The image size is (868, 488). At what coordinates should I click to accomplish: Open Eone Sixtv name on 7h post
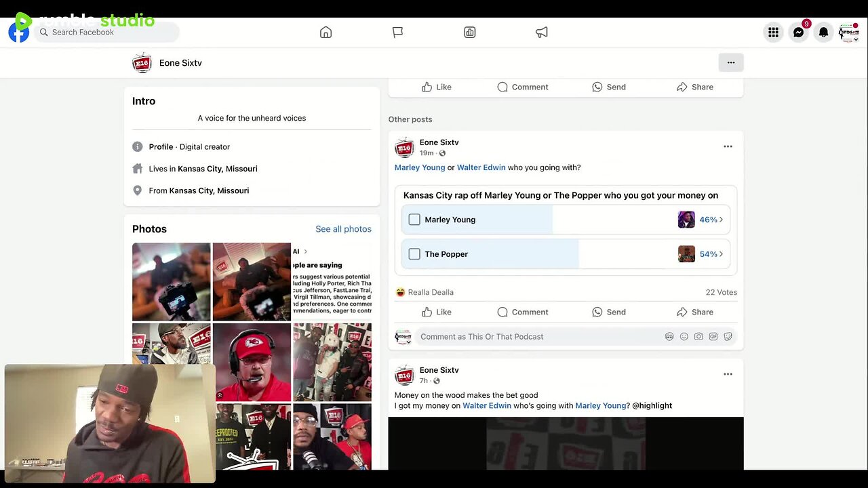pos(439,370)
